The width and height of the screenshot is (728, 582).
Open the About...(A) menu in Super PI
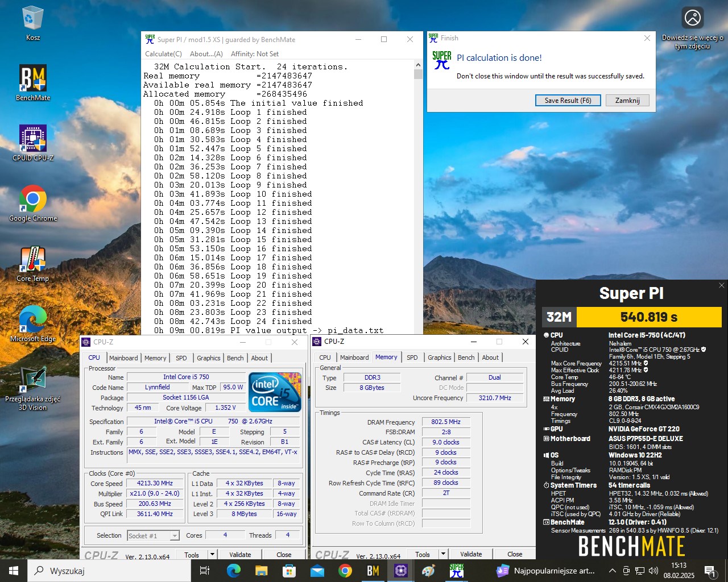coord(206,54)
